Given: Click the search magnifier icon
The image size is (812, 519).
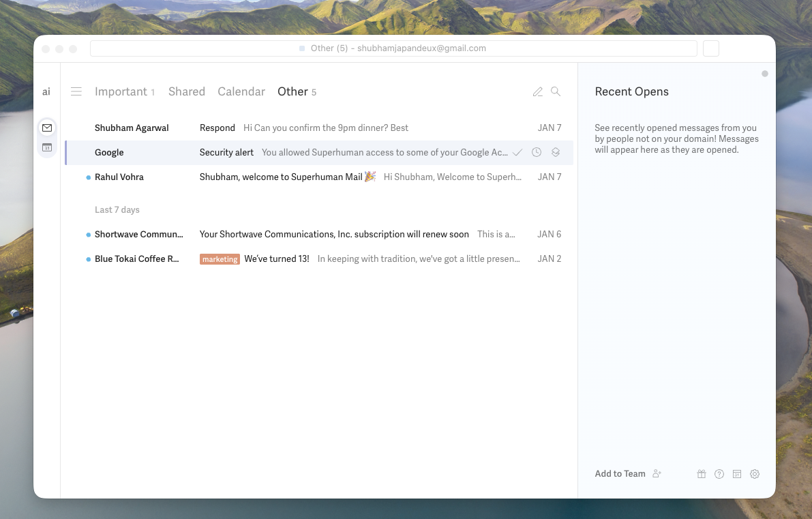Looking at the screenshot, I should [556, 91].
